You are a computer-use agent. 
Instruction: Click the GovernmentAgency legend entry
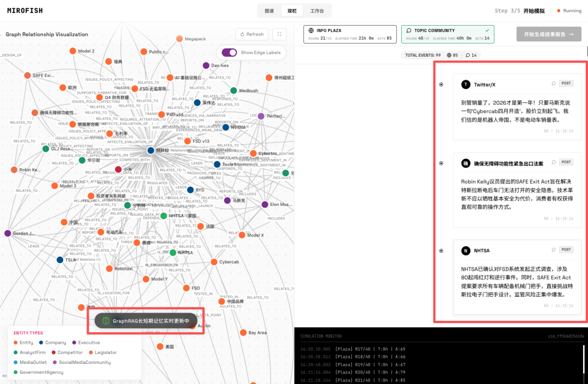38,373
